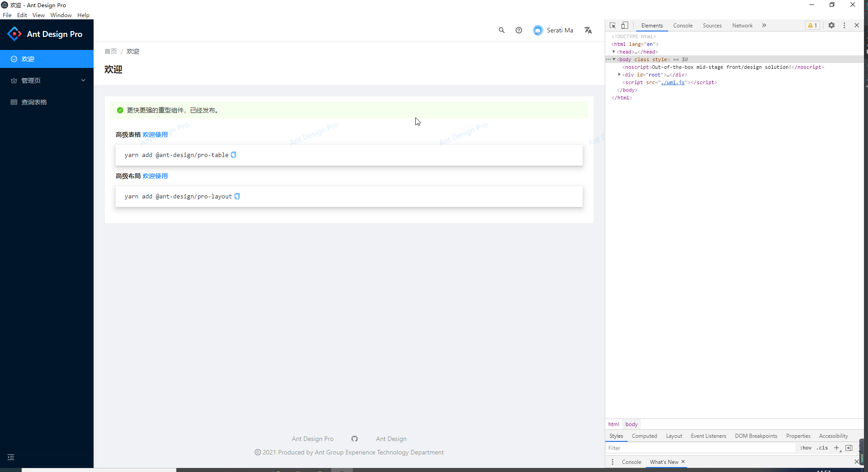Select the noscript element line

click(x=723, y=67)
